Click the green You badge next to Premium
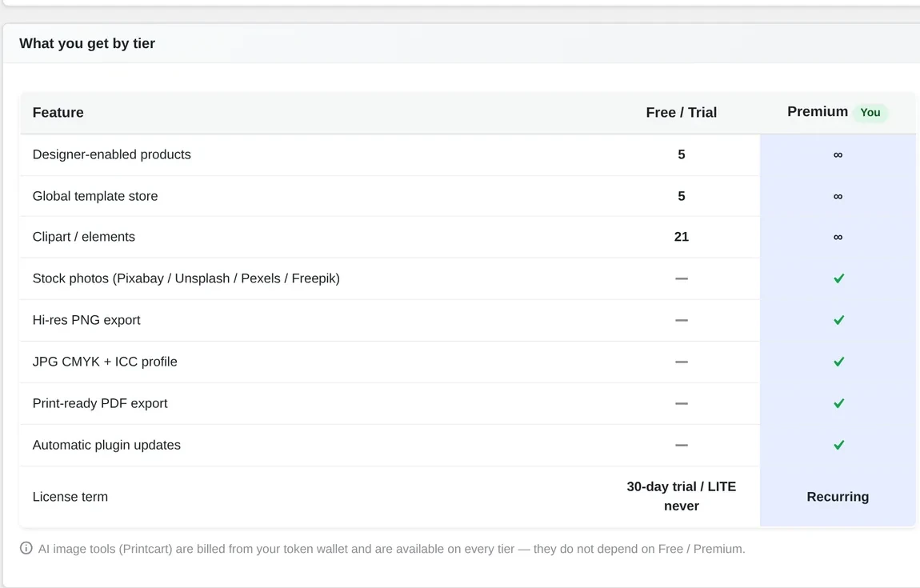The image size is (920, 588). coord(870,112)
